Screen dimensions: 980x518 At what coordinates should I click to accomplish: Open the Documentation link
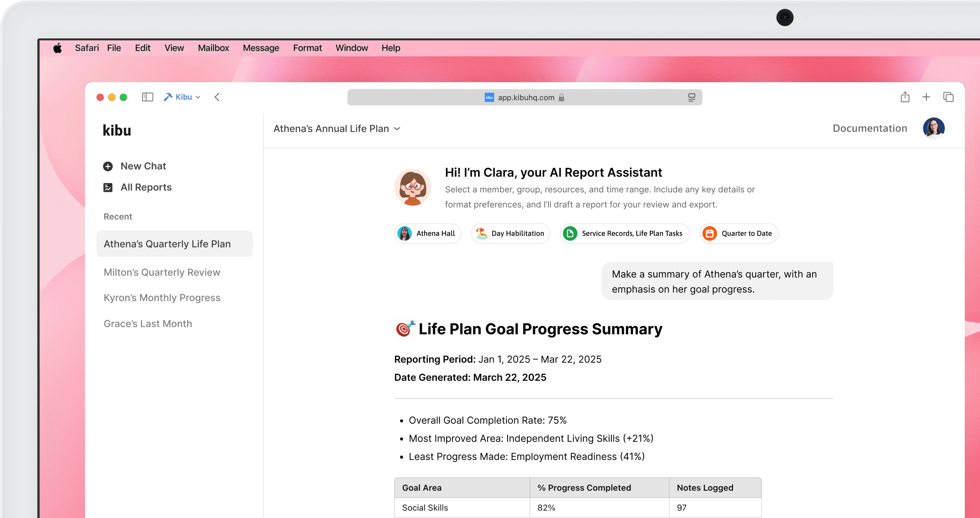coord(870,128)
